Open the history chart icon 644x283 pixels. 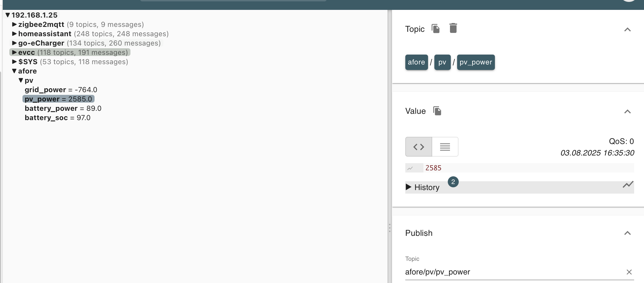628,185
